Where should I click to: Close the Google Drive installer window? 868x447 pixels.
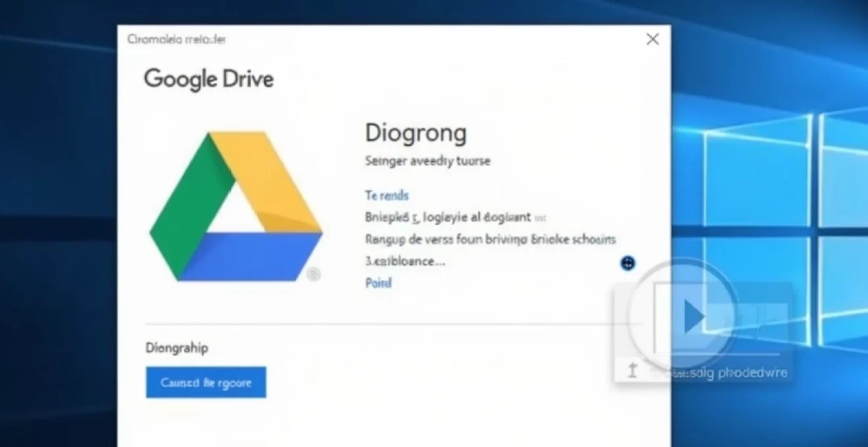652,39
